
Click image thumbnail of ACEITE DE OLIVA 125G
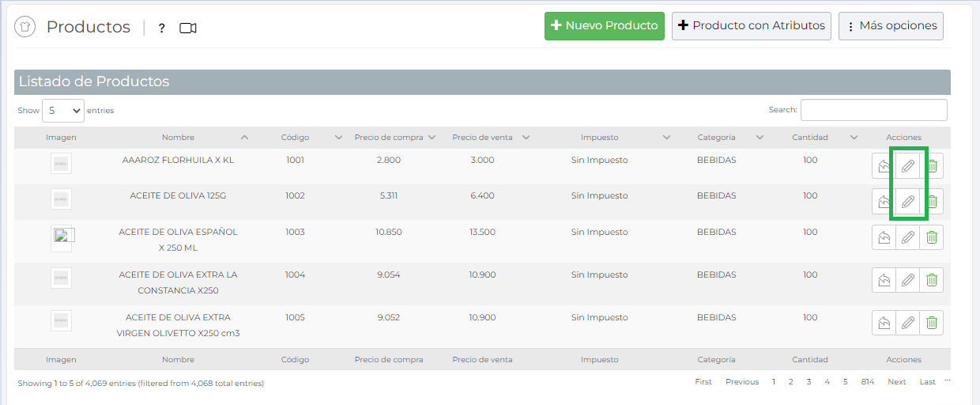click(x=61, y=199)
